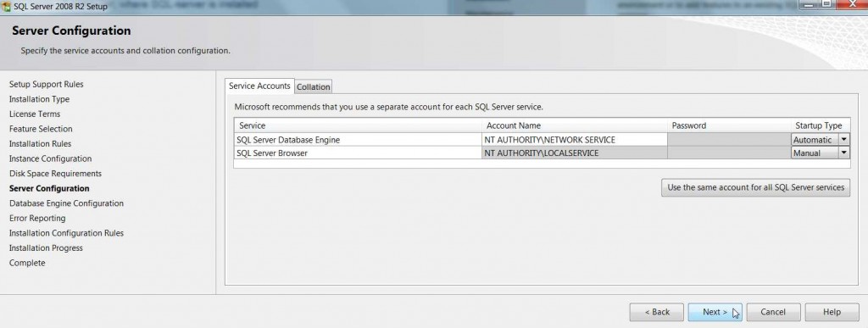This screenshot has height=328, width=868.
Task: Click Feature Selection step in sidebar
Action: click(41, 129)
